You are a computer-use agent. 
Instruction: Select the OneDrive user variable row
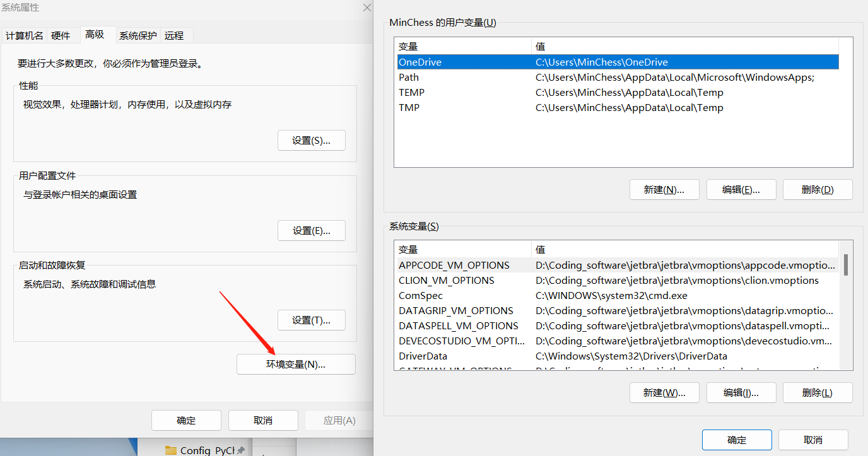pyautogui.click(x=618, y=62)
